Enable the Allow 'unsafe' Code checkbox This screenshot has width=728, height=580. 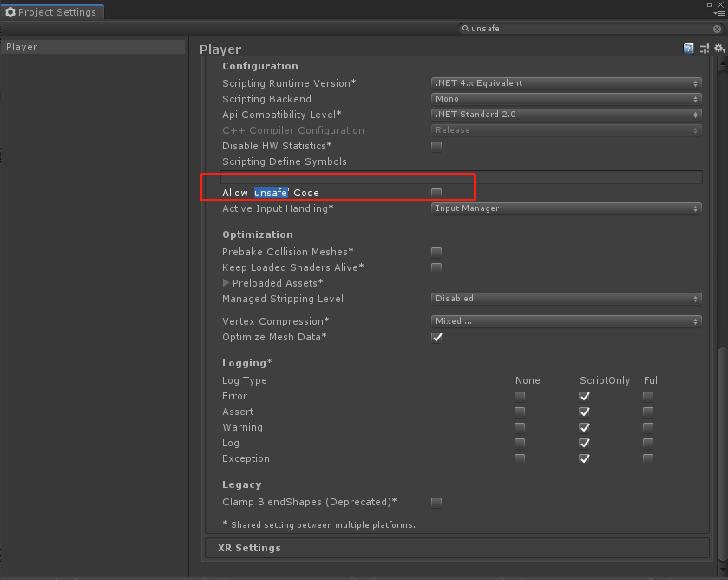[x=436, y=193]
